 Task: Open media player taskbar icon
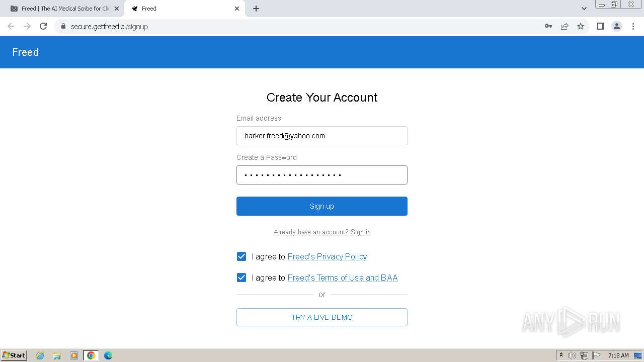74,355
